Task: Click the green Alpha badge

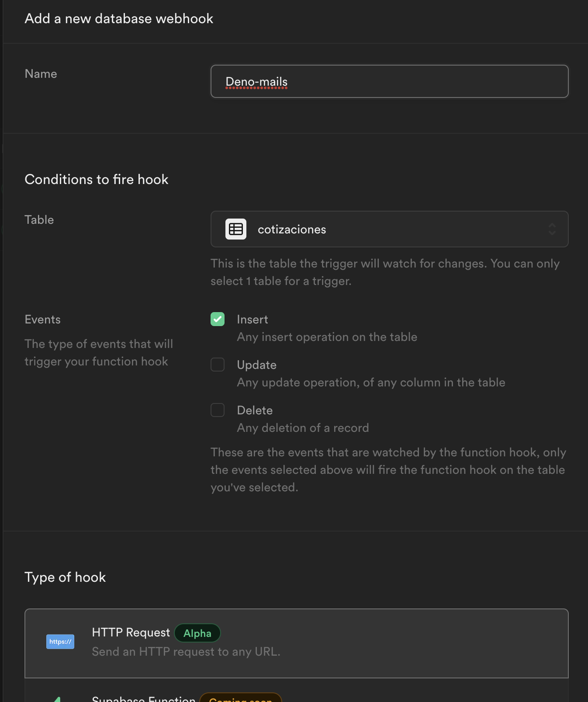Action: 197,633
